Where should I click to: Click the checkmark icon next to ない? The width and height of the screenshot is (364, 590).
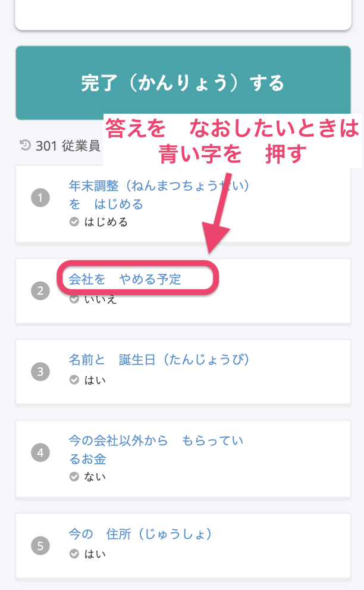click(x=74, y=476)
